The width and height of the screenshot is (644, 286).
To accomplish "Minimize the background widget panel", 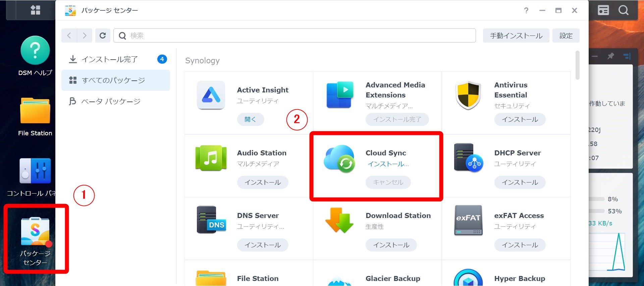I will click(x=595, y=56).
